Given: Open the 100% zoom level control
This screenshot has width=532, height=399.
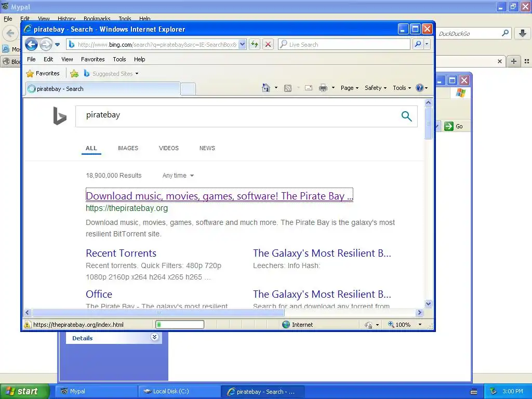Looking at the screenshot, I should (x=400, y=325).
